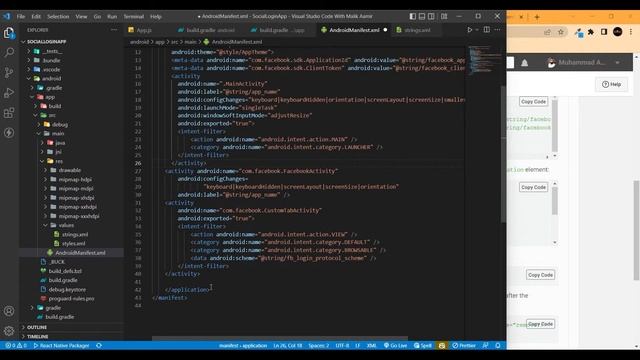Viewport: 640px width, 360px height.
Task: Open Chrome extensions puzzle icon
Action: tap(591, 32)
